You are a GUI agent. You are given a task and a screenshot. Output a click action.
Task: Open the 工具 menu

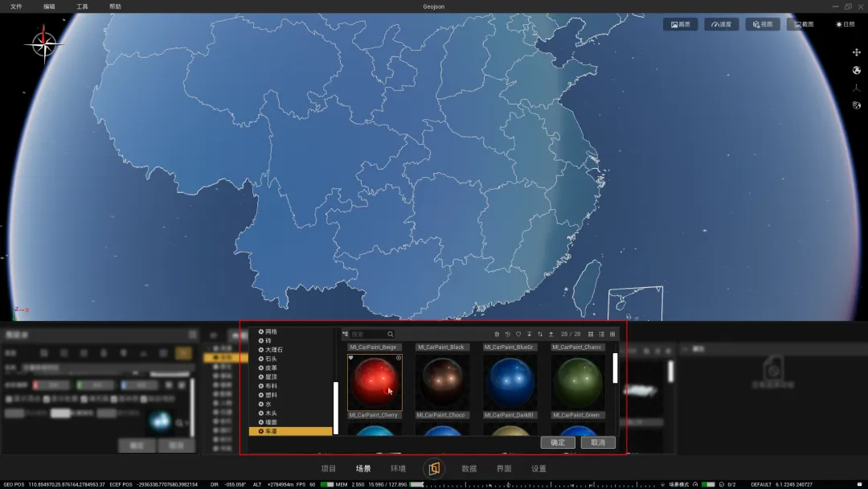82,6
